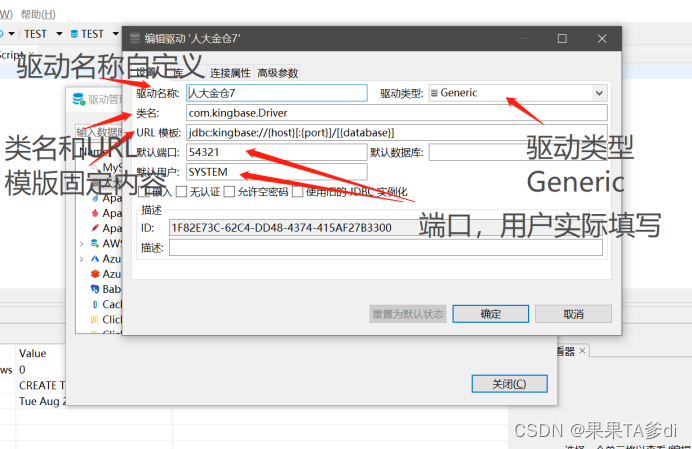Image resolution: width=692 pixels, height=449 pixels.
Task: Click the empty 默认数据库 field
Action: [x=518, y=152]
